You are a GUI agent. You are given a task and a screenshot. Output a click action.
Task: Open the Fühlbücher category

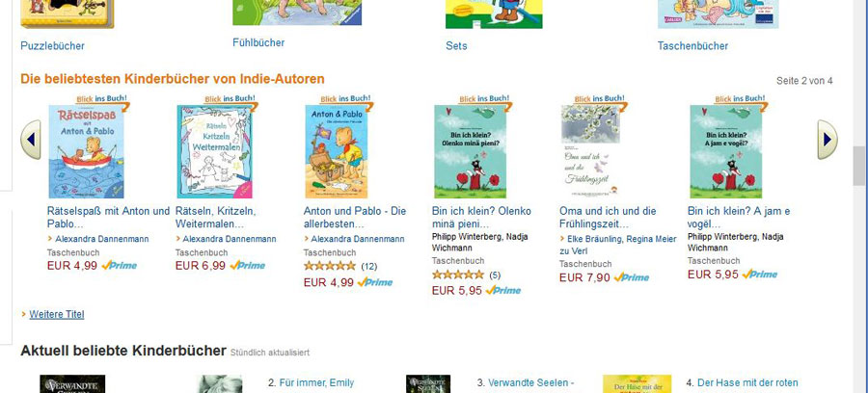click(258, 42)
